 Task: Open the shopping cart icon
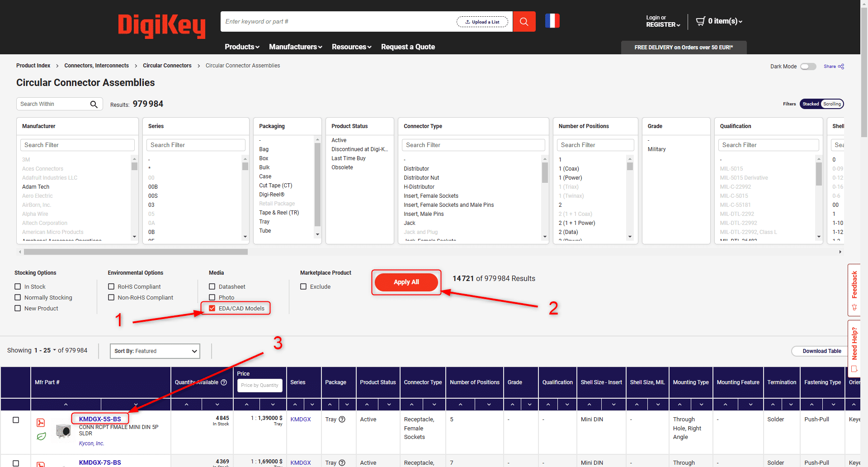[x=700, y=21]
